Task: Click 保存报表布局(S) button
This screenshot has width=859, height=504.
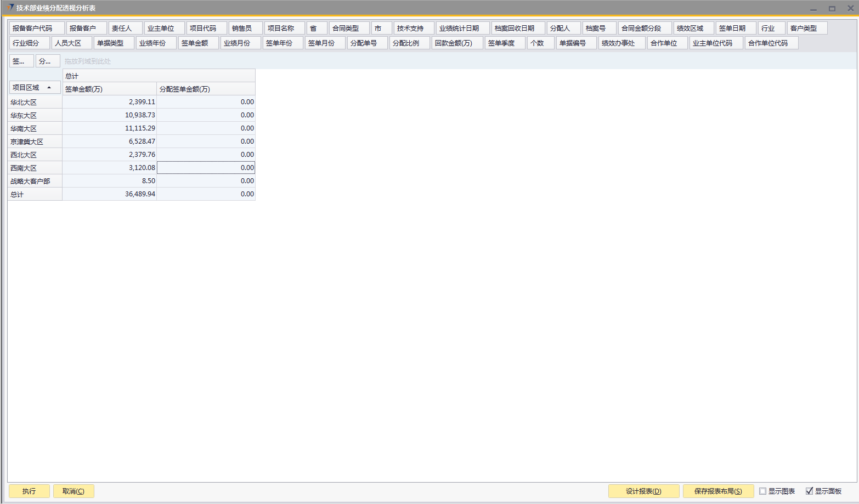Action: 717,491
